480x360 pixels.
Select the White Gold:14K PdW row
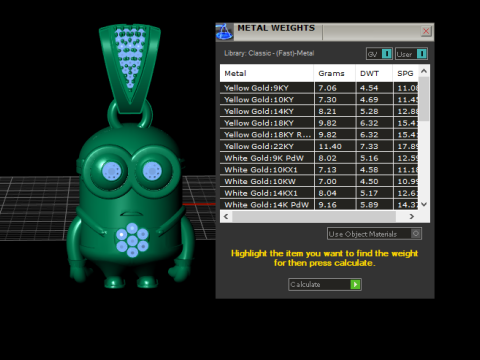(x=319, y=204)
